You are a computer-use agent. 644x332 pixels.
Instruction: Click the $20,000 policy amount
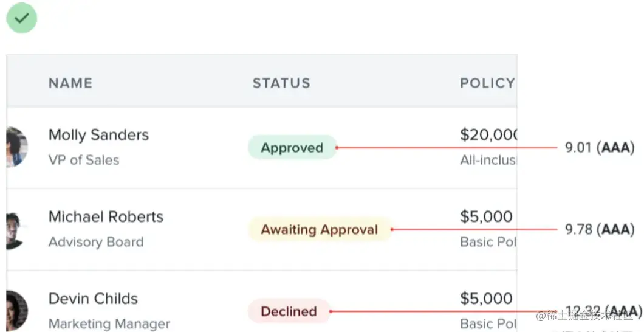point(488,135)
